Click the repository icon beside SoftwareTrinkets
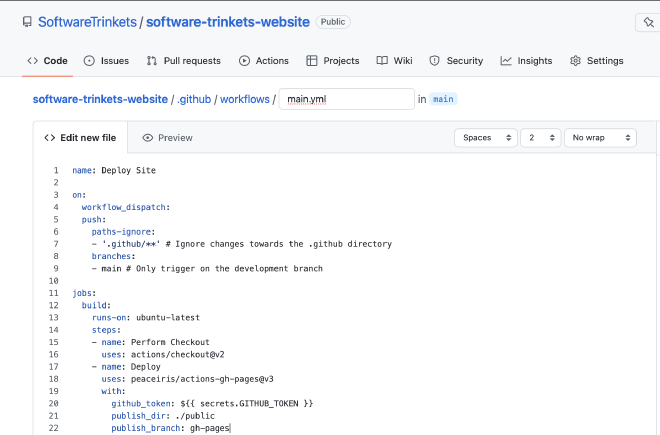This screenshot has width=660, height=435. tap(26, 21)
